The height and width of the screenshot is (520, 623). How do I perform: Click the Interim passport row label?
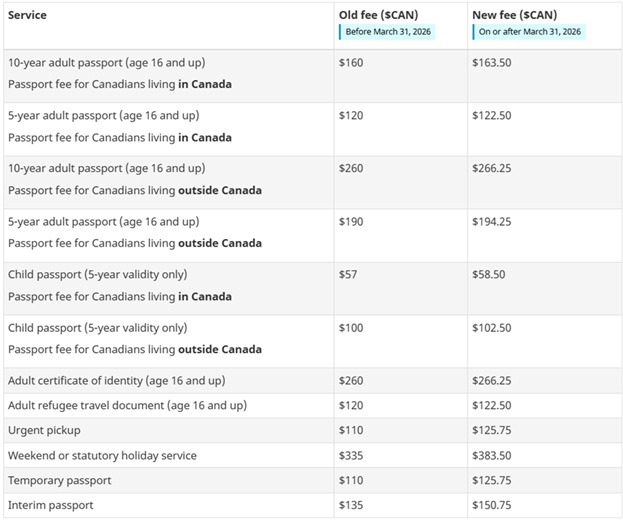(50, 505)
